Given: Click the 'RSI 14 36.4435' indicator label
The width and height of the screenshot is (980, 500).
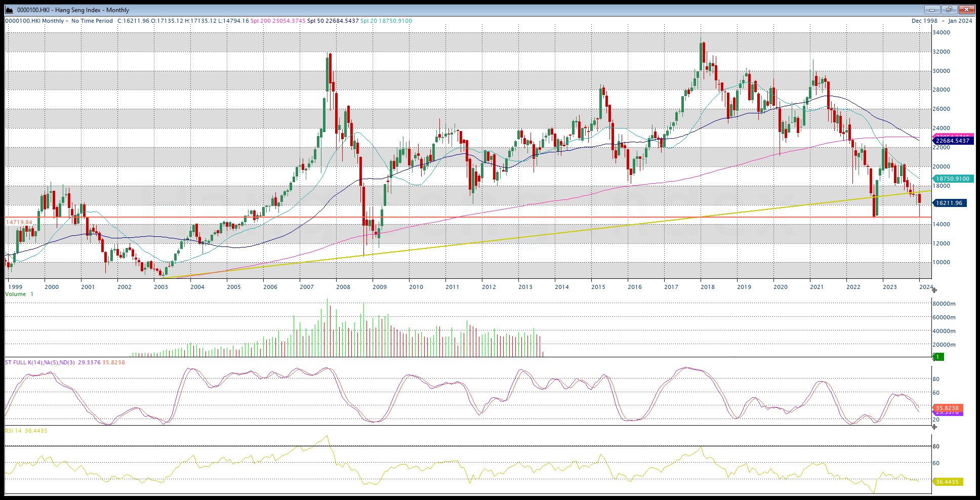Looking at the screenshot, I should pyautogui.click(x=26, y=431).
